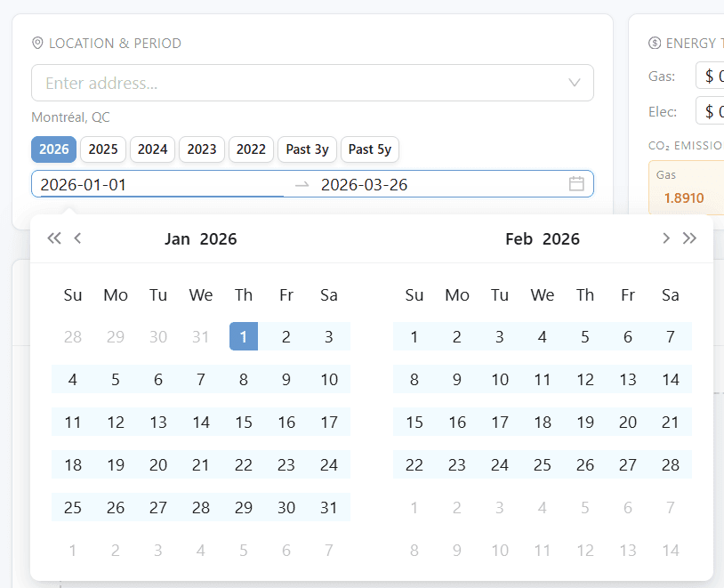The height and width of the screenshot is (588, 724).
Task: Click the Enter address input field
Action: point(312,83)
